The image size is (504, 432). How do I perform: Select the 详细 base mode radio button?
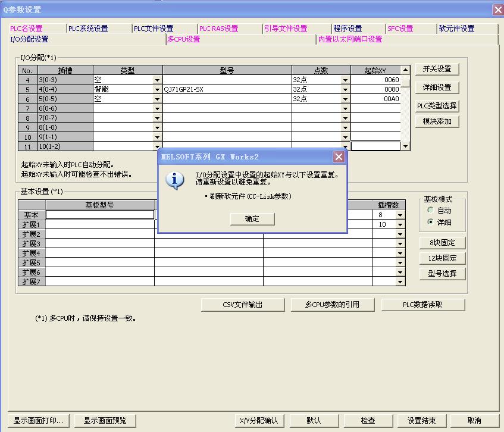coord(430,222)
